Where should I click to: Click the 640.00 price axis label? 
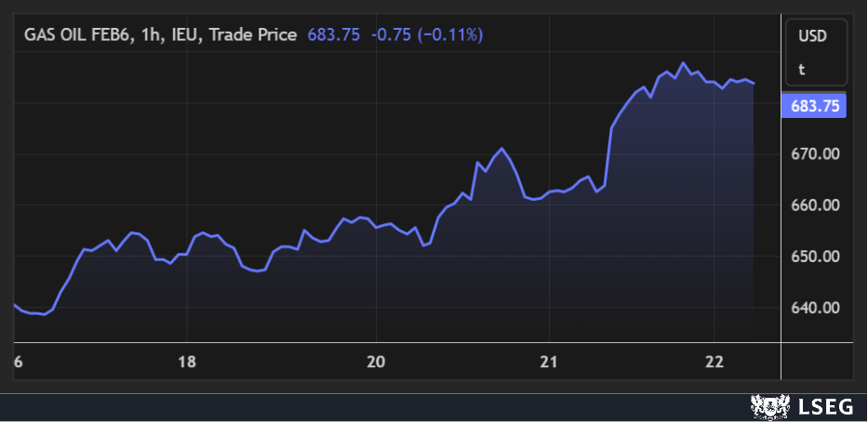815,308
